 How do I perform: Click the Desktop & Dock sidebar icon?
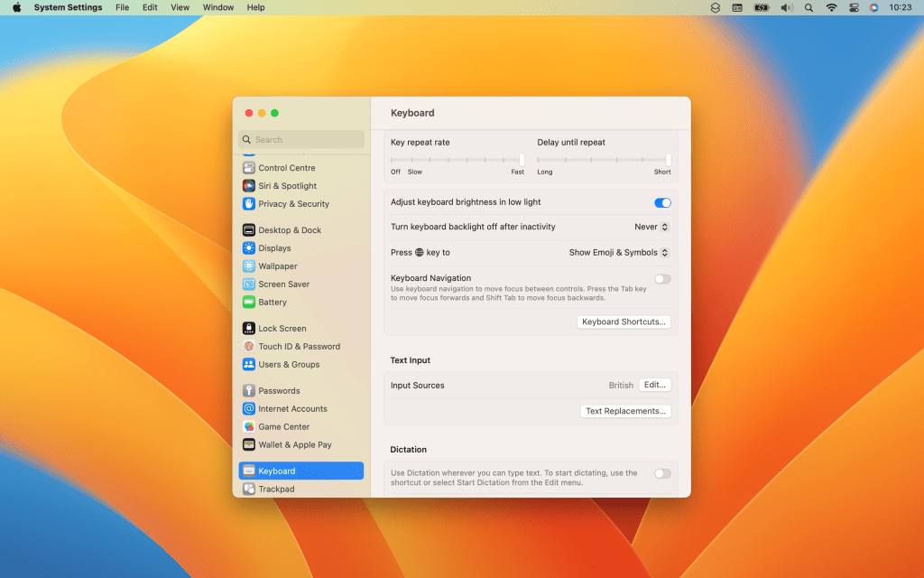coord(249,230)
